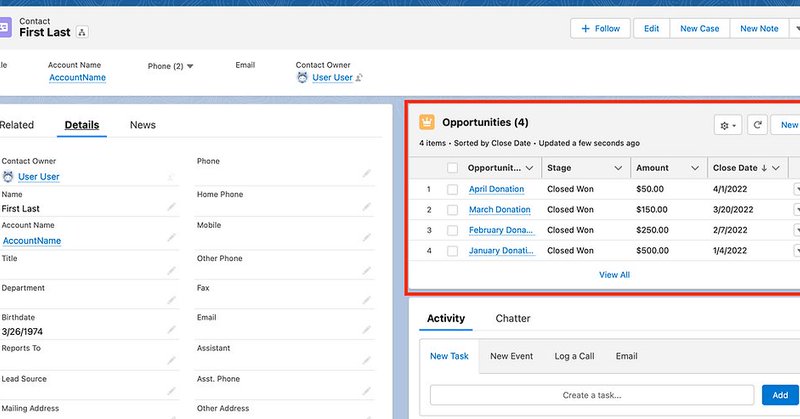Image resolution: width=800 pixels, height=419 pixels.
Task: Refresh the Opportunities related list
Action: point(757,125)
